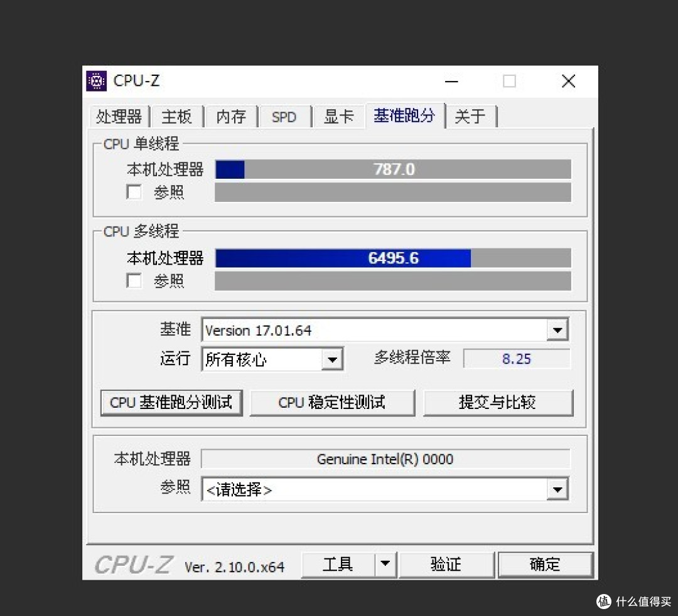
Task: Start the CPU 基准跑分测试
Action: [x=171, y=403]
